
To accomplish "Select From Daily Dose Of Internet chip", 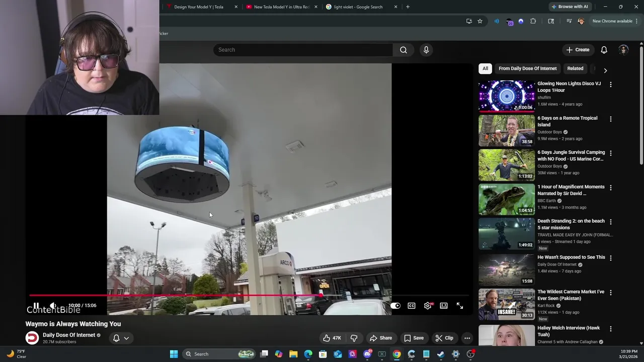I will point(528,68).
